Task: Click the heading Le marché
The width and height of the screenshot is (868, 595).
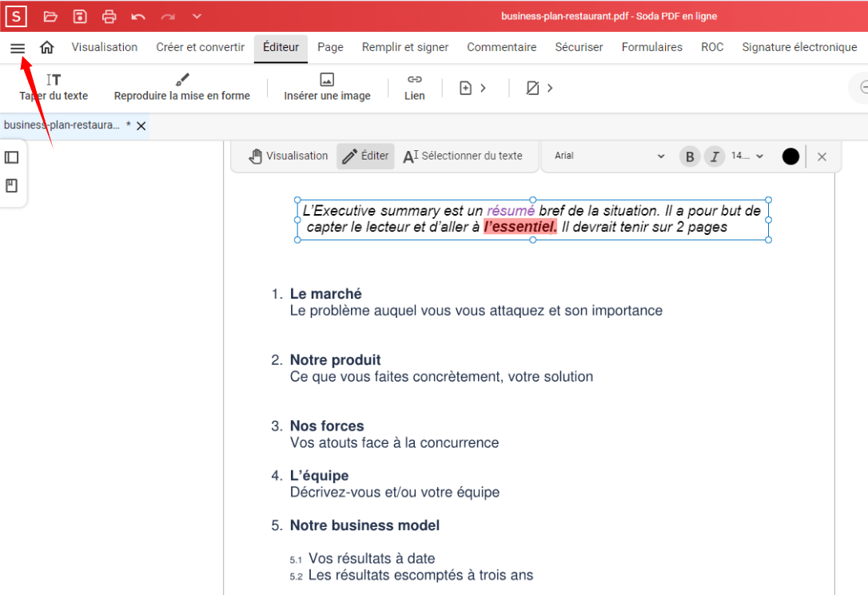Action: [x=325, y=294]
